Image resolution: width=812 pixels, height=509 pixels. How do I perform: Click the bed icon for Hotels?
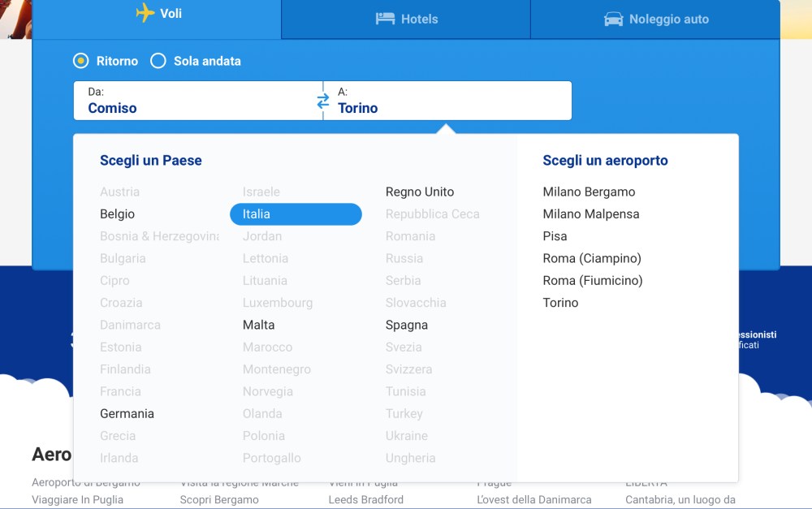385,19
